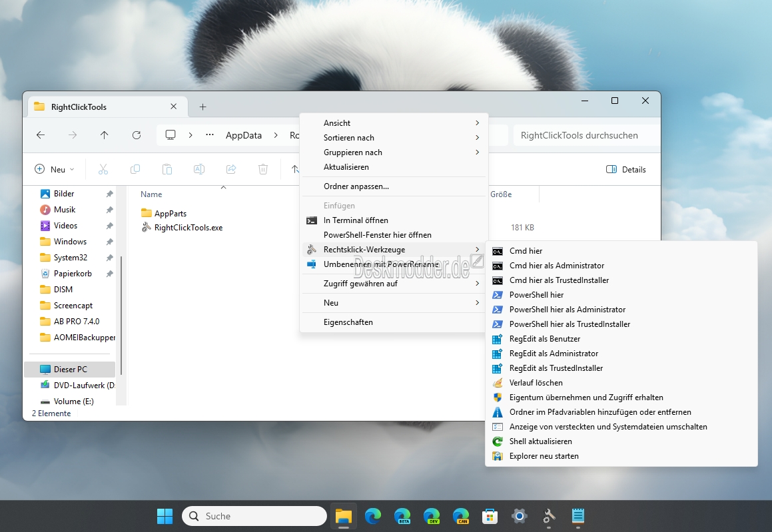The width and height of the screenshot is (772, 532).
Task: Choose Cmd hier als TrustedInstaller
Action: click(621, 280)
